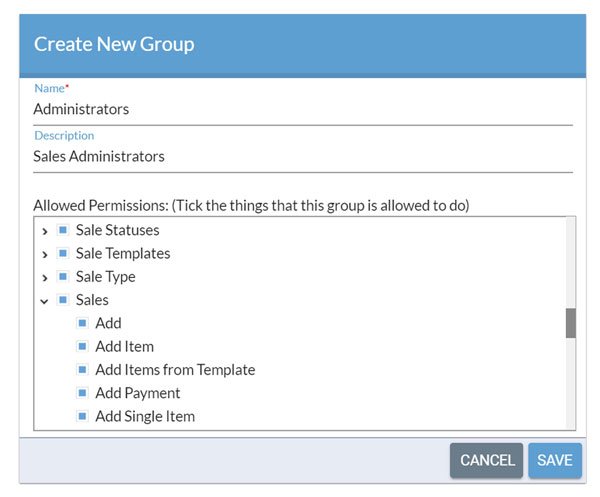
Task: Click the permissions list scrollbar thumb
Action: tap(571, 323)
